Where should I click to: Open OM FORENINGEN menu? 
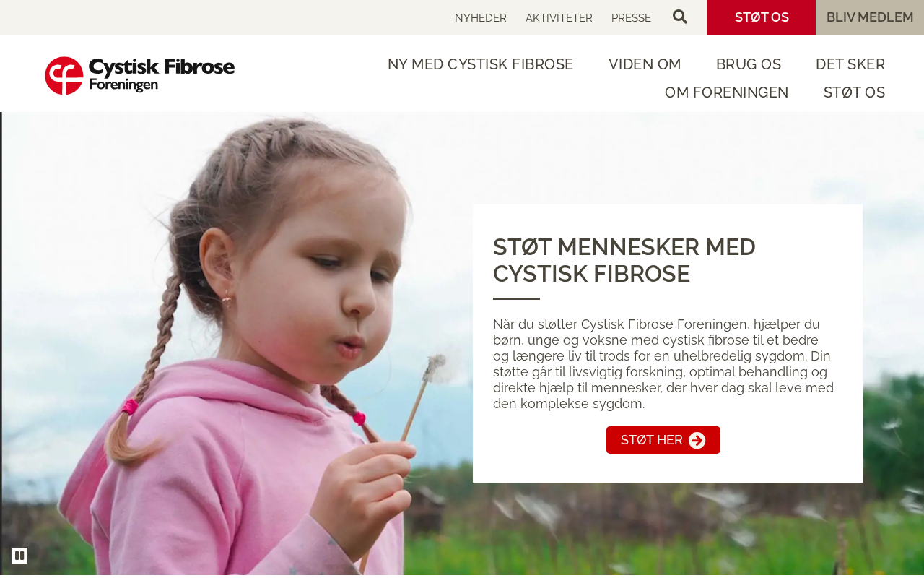point(727,92)
